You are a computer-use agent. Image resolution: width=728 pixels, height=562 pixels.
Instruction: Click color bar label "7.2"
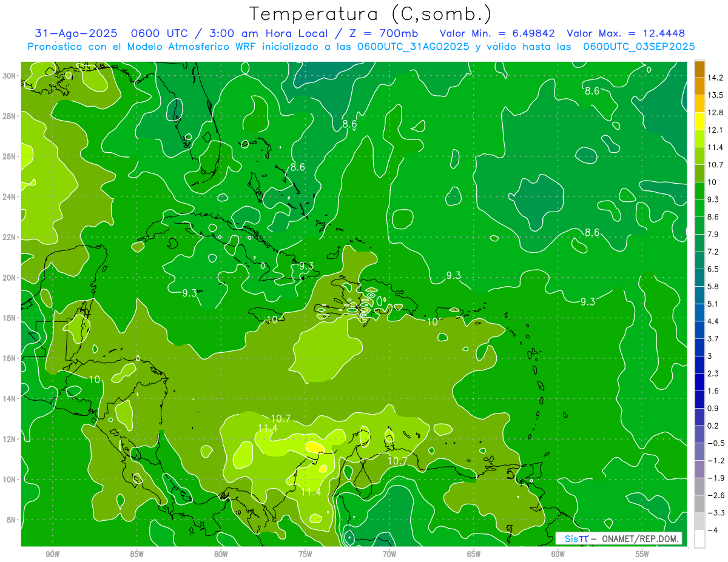pyautogui.click(x=713, y=252)
